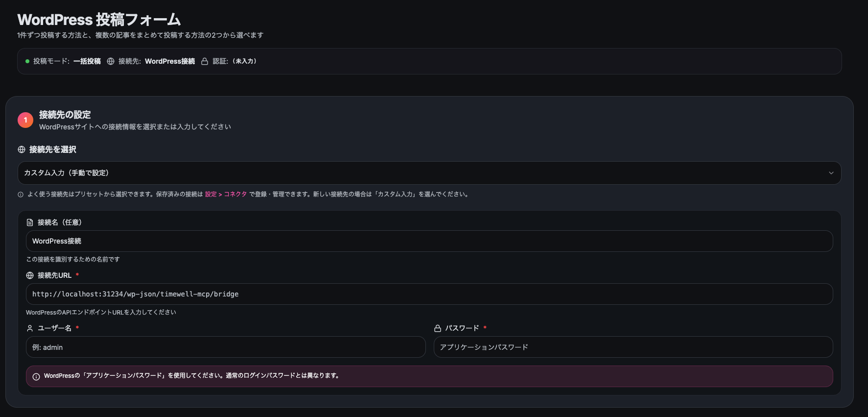Screen dimensions: 868x417
Task: Click the 接続先URL input field
Action: click(429, 294)
